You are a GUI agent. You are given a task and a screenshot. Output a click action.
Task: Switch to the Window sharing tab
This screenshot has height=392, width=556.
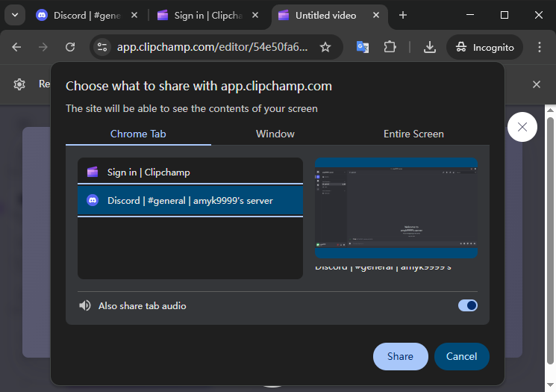(275, 134)
